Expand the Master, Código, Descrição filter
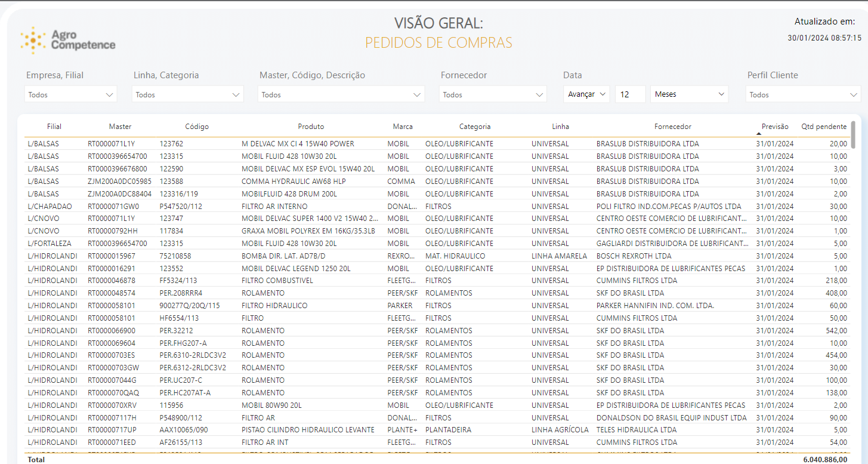 coord(341,94)
